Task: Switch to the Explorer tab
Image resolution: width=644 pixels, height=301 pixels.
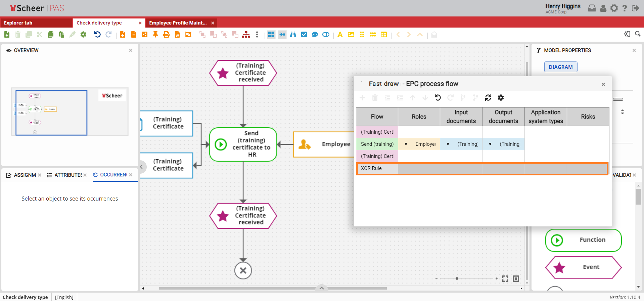Action: coord(18,23)
